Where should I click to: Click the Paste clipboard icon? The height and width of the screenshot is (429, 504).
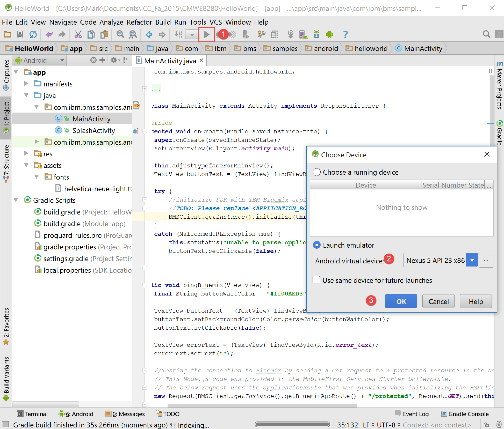(104, 34)
